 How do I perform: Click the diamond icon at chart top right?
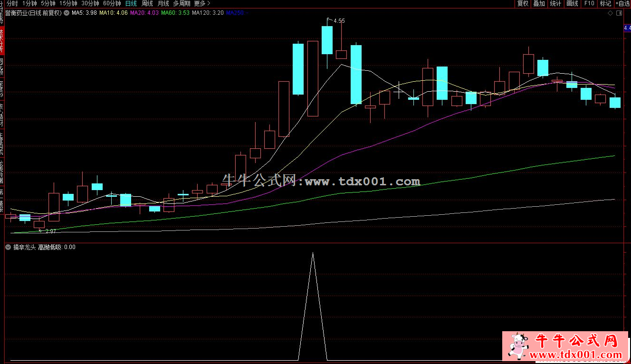tap(610, 13)
